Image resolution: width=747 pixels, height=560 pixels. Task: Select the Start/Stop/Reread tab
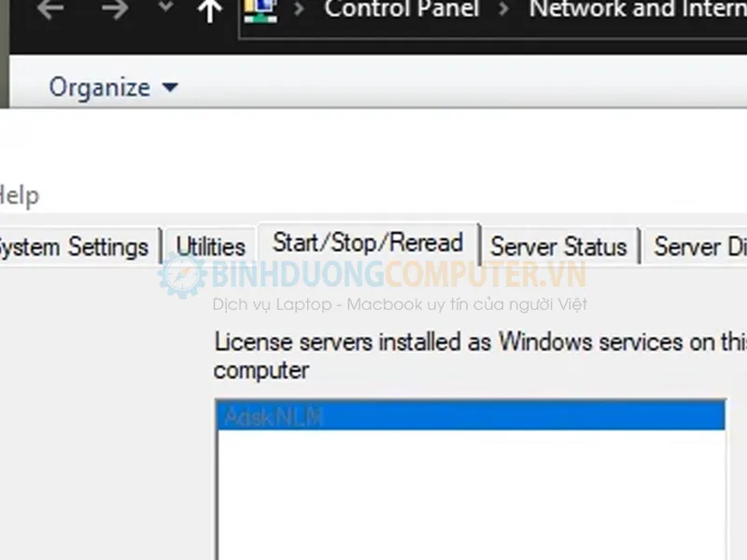click(368, 244)
